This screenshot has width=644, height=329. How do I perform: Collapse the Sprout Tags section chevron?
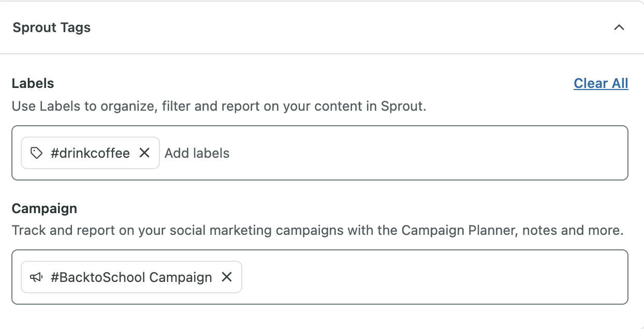click(x=619, y=28)
